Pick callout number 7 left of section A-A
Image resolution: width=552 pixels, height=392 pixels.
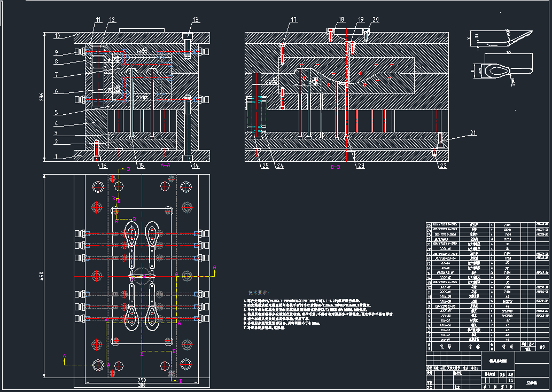point(56,75)
